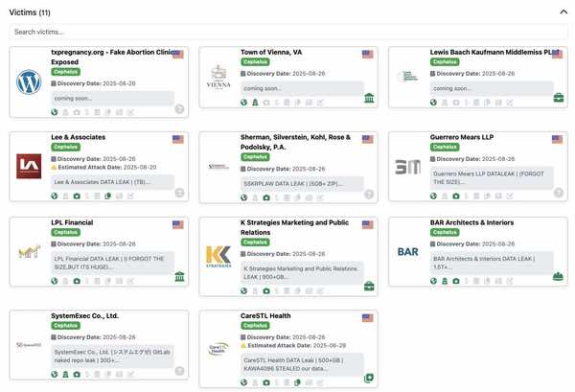Click green copy icon on Lee & Associates card
Screen dimensions: 575x392
tap(107, 196)
